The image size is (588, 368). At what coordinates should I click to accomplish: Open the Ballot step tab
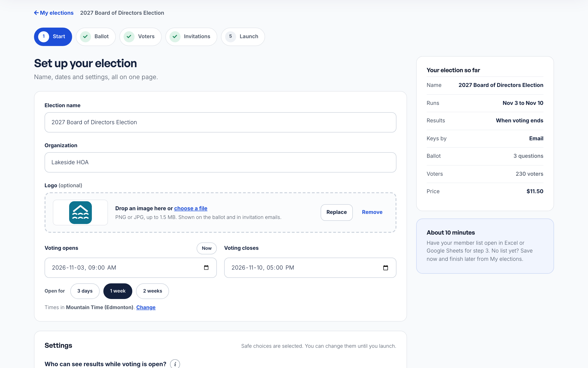(96, 37)
